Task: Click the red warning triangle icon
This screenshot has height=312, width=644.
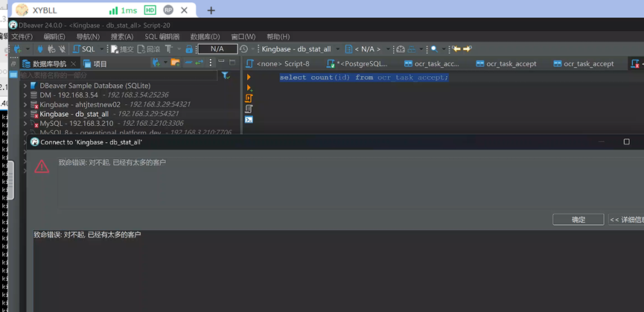Action: [x=42, y=166]
